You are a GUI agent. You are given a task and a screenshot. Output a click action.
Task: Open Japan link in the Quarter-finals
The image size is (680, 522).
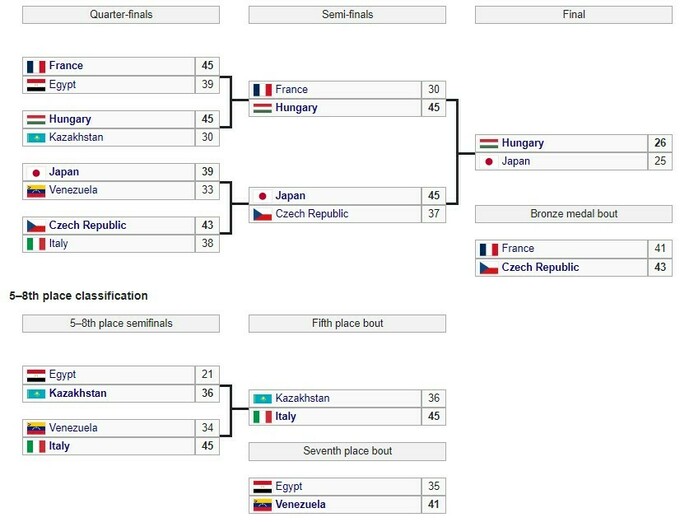point(64,172)
